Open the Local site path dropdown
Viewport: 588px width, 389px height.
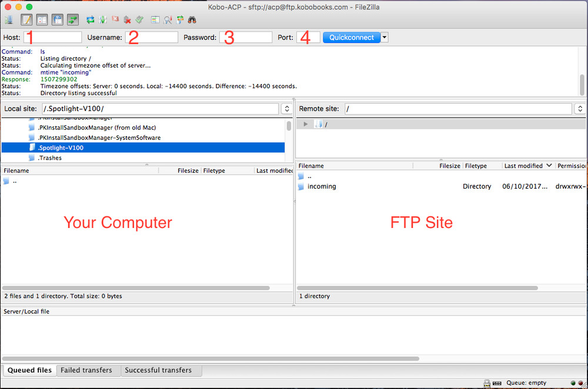tap(286, 108)
